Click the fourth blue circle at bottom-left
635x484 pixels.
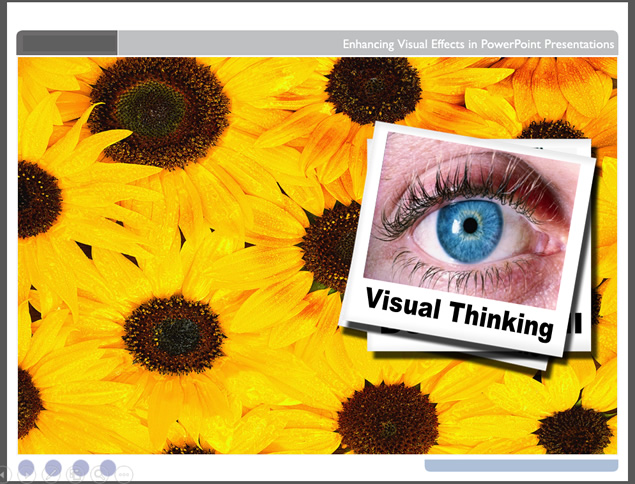107,467
